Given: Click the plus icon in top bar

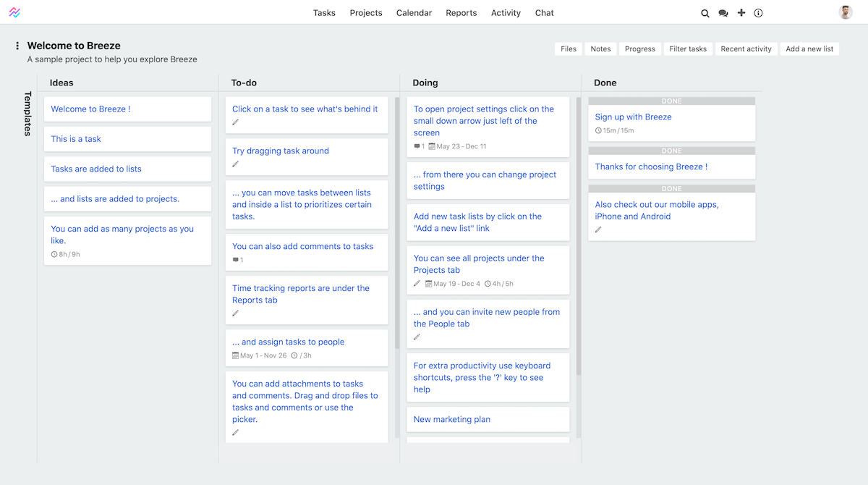Looking at the screenshot, I should pos(741,13).
